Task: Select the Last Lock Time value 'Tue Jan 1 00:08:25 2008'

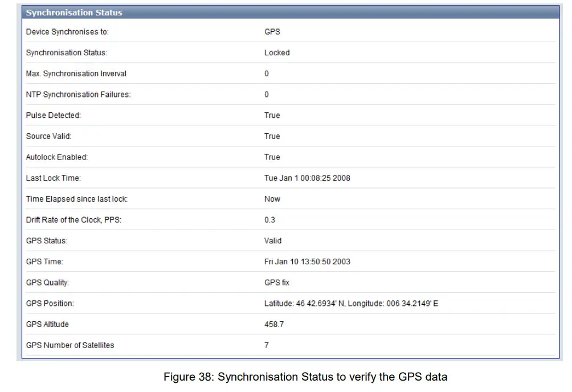Action: [307, 178]
